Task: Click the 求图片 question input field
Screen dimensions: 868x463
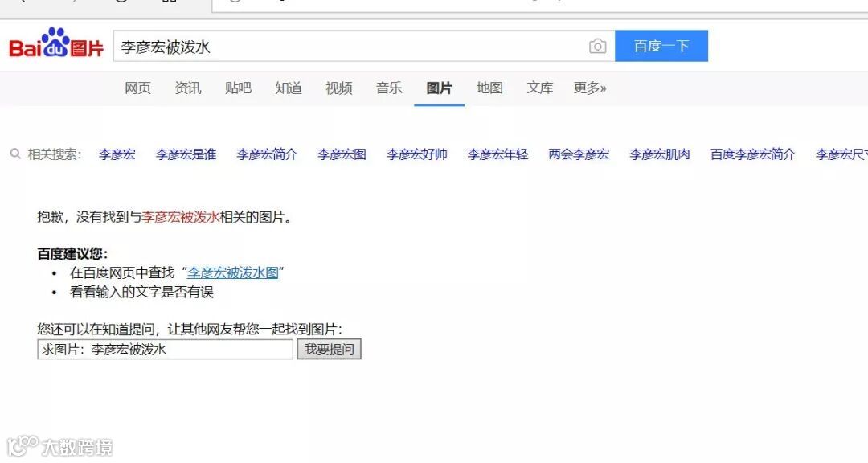Action: [165, 350]
